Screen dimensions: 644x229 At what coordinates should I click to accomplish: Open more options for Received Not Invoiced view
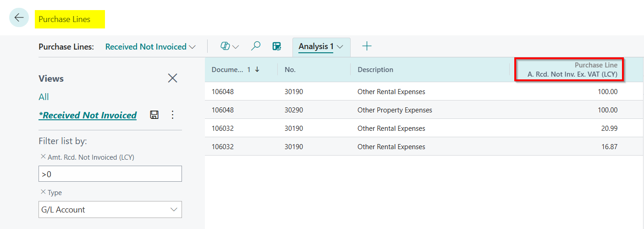[x=172, y=115]
